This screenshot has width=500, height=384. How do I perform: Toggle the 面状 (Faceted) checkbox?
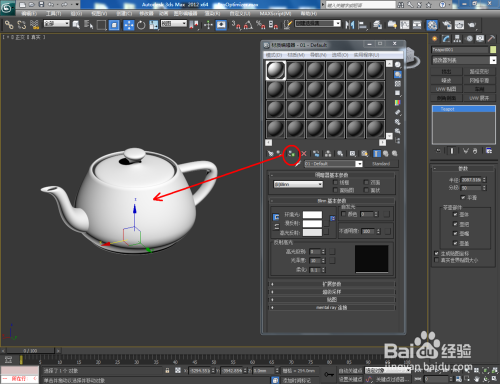tap(366, 190)
